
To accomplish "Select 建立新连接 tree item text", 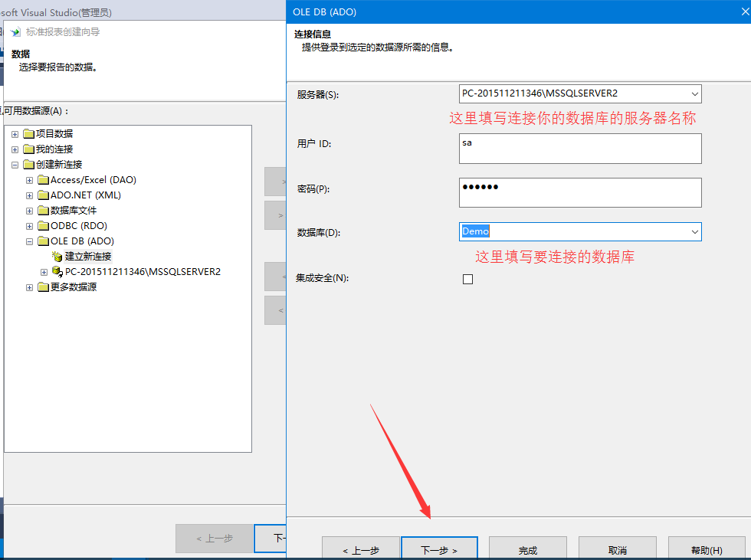I will point(88,257).
